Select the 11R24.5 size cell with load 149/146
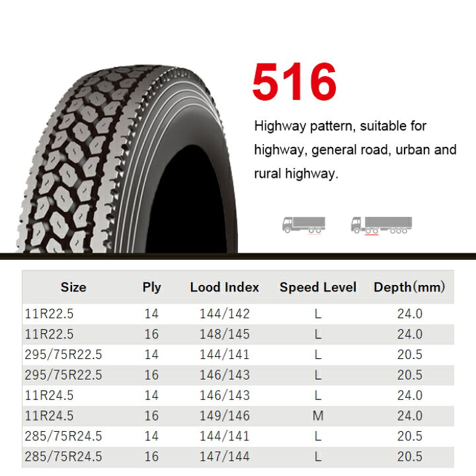The image size is (476, 476). (x=49, y=416)
